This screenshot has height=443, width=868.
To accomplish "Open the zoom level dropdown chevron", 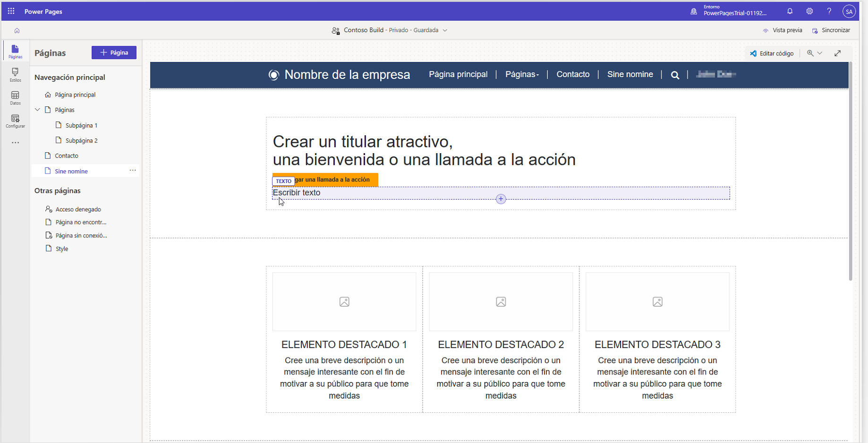I will [x=820, y=53].
